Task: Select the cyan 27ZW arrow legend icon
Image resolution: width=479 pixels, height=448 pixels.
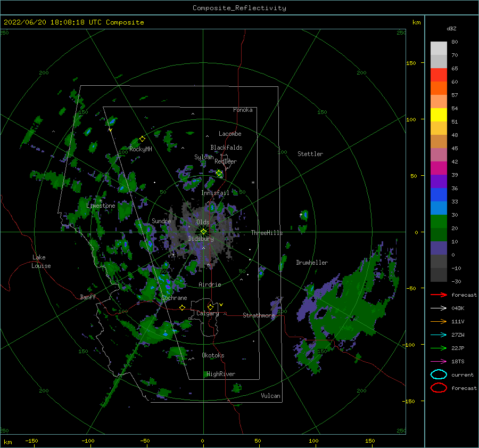Action: point(439,335)
